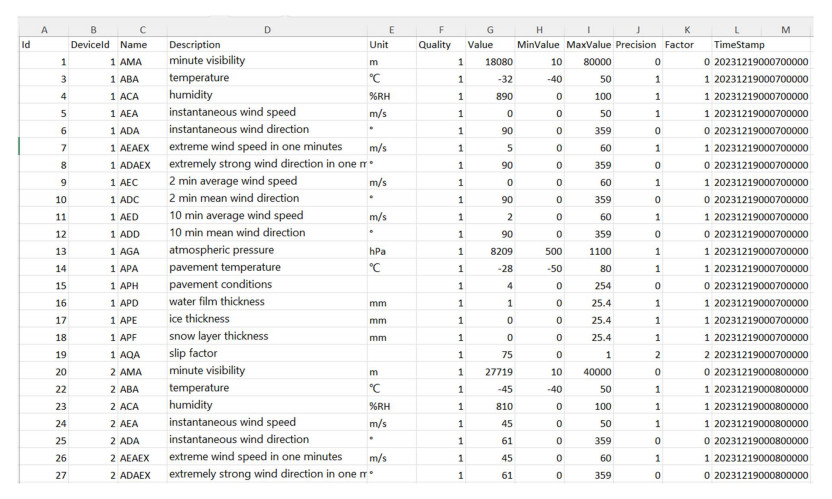This screenshot has width=832, height=499.
Task: Select the 'slip factor' description cell
Action: tap(195, 354)
